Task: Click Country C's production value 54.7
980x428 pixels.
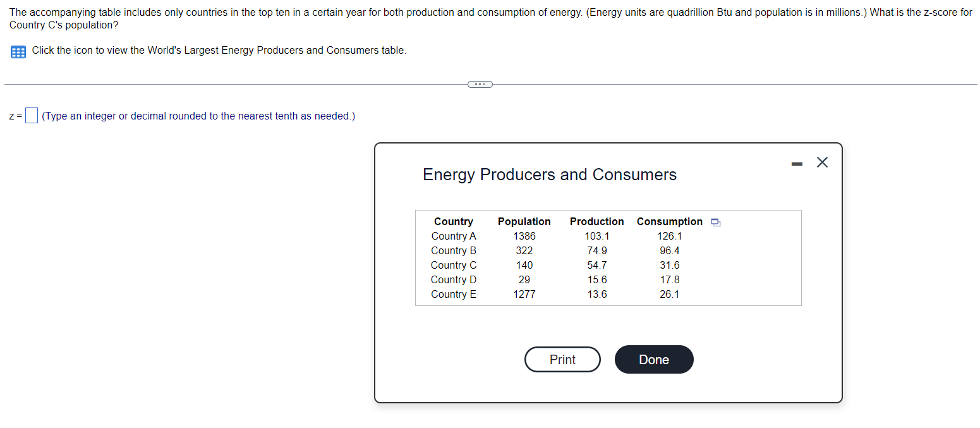Action: tap(597, 265)
